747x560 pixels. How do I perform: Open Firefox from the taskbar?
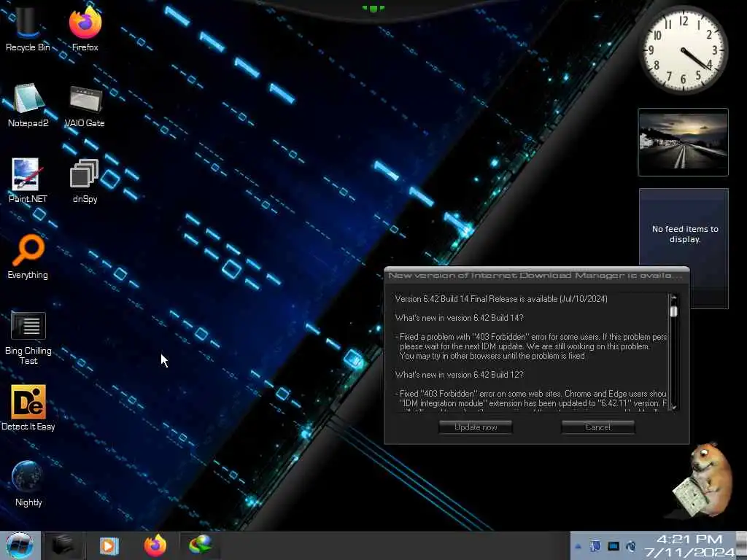coord(155,545)
